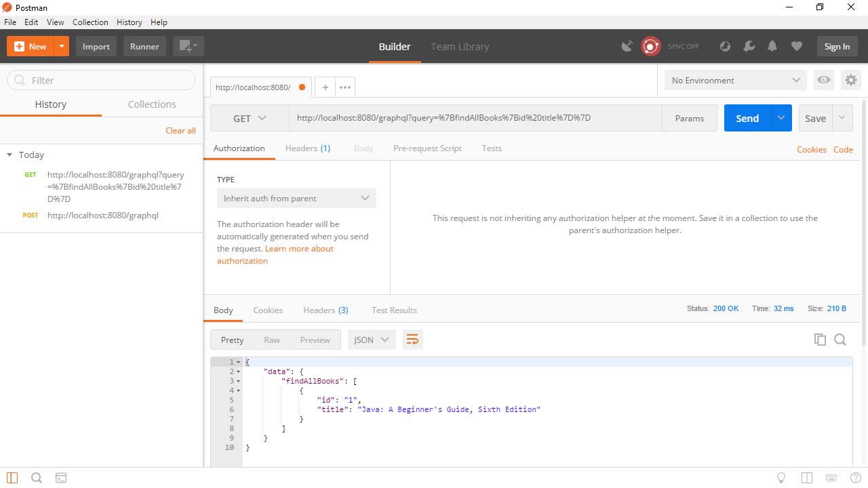868x488 pixels.
Task: Select the request Headers (1) tab
Action: [x=308, y=148]
